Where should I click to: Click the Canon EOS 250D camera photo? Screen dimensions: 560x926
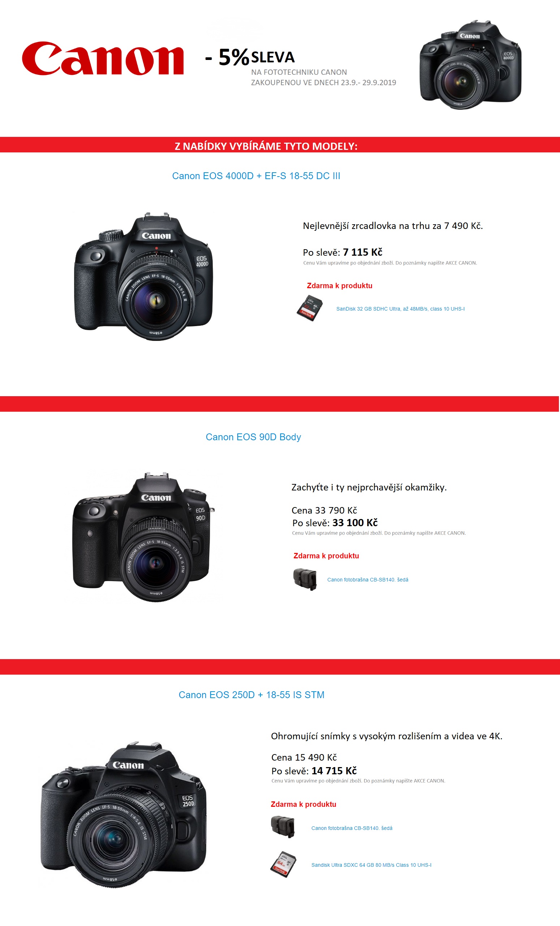(x=124, y=815)
